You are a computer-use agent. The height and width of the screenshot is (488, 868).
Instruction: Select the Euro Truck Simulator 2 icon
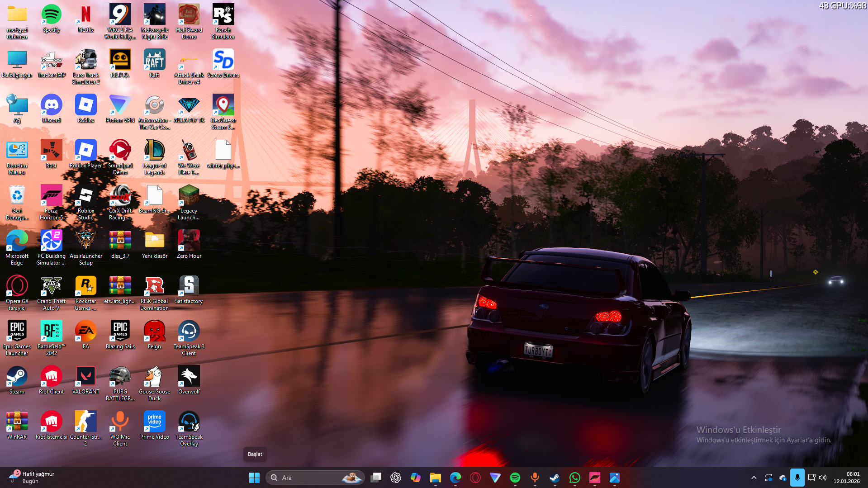pos(86,67)
